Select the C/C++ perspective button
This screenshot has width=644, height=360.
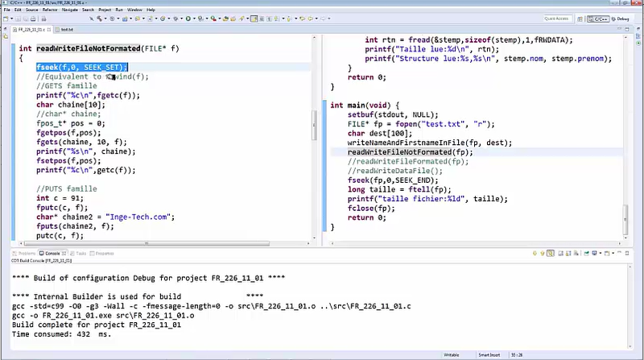tap(598, 18)
